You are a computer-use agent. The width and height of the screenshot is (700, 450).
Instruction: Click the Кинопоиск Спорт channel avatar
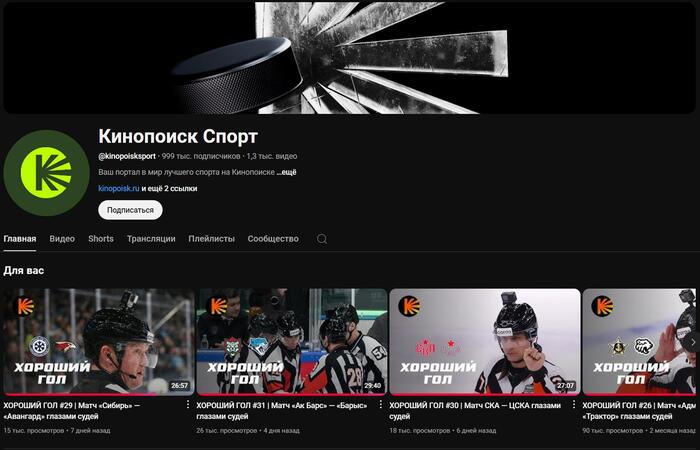click(46, 173)
